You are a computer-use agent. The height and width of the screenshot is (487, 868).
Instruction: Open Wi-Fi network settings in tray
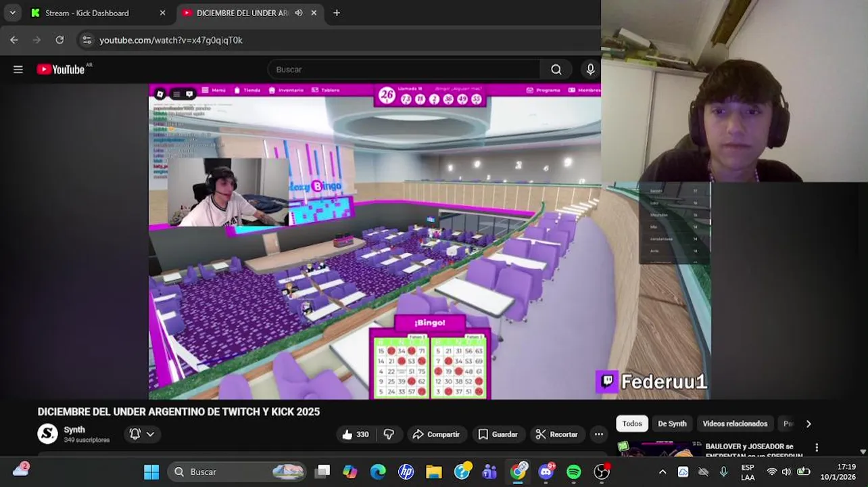point(771,471)
